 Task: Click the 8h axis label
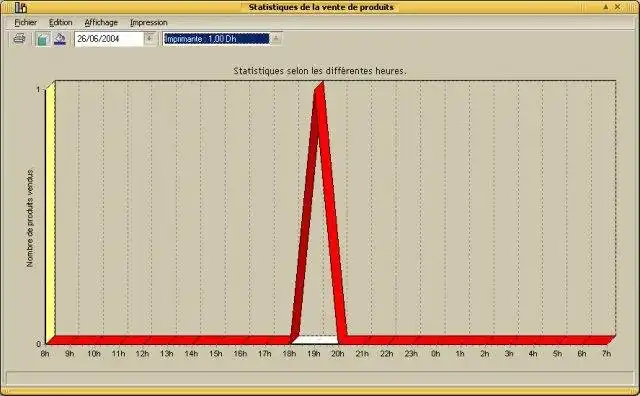pyautogui.click(x=45, y=354)
